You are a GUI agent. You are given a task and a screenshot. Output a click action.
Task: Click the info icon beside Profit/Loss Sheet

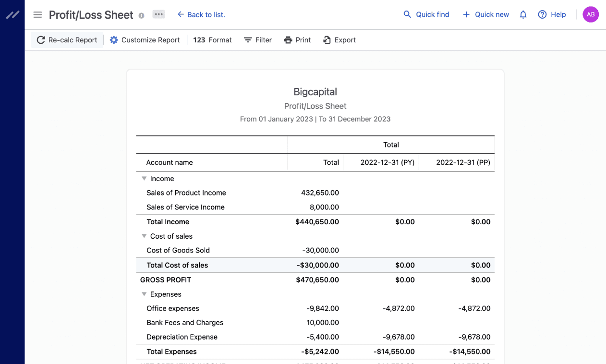coord(141,15)
